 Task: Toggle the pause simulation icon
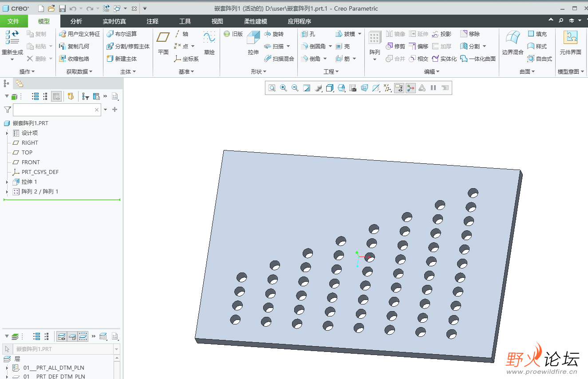434,88
